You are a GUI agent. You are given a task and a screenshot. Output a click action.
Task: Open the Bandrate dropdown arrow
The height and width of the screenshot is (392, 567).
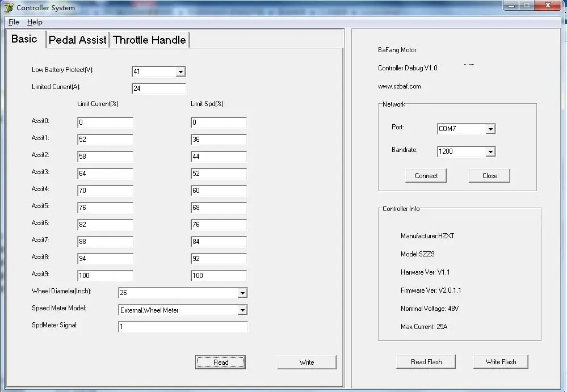click(x=490, y=151)
